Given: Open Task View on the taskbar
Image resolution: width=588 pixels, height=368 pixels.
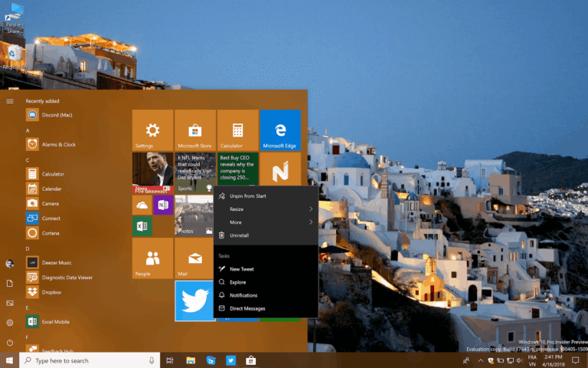Looking at the screenshot, I should pos(169,360).
